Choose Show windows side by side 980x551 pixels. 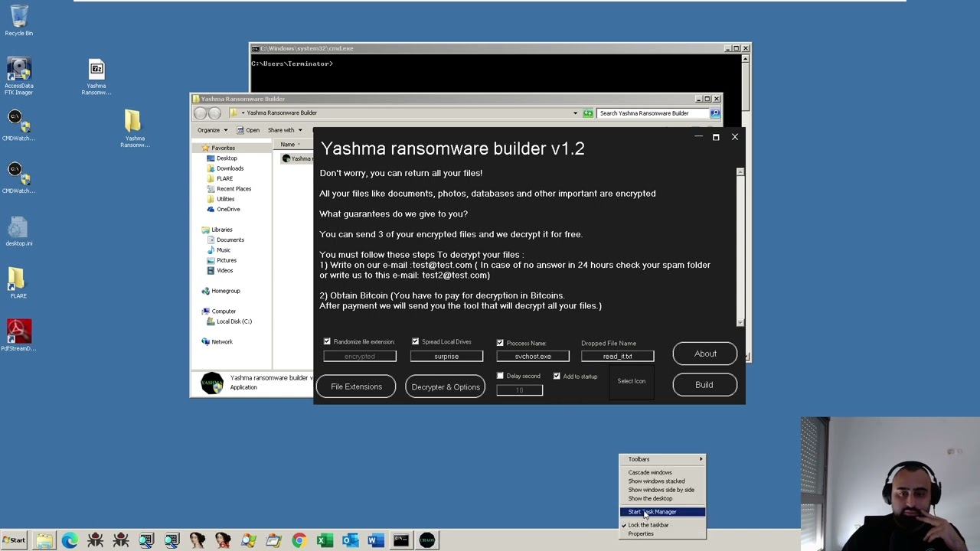663,490
